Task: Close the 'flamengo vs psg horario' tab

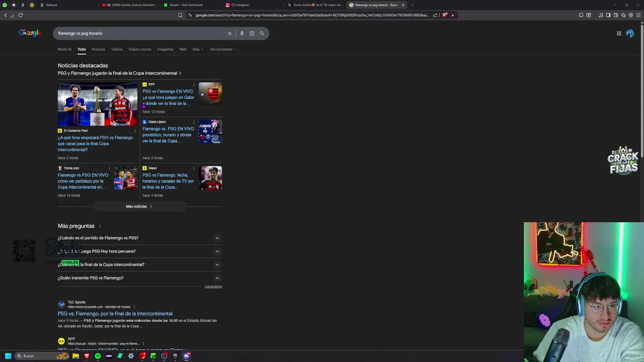Action: pos(403,5)
